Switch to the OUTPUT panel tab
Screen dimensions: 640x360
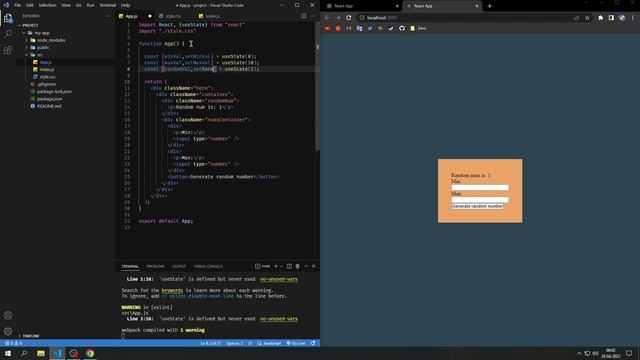[179, 266]
